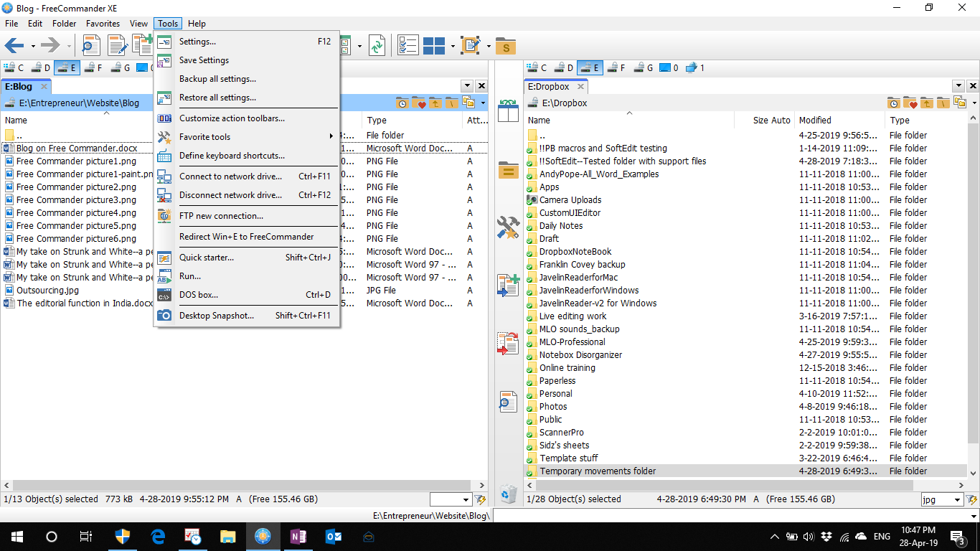Select drive F in right drive bar
The width and height of the screenshot is (980, 551).
coord(616,67)
